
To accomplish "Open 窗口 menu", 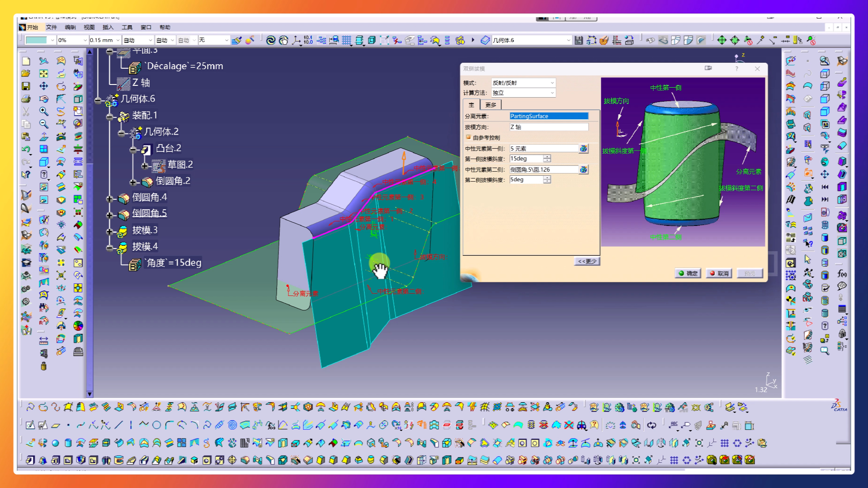I will [x=146, y=27].
